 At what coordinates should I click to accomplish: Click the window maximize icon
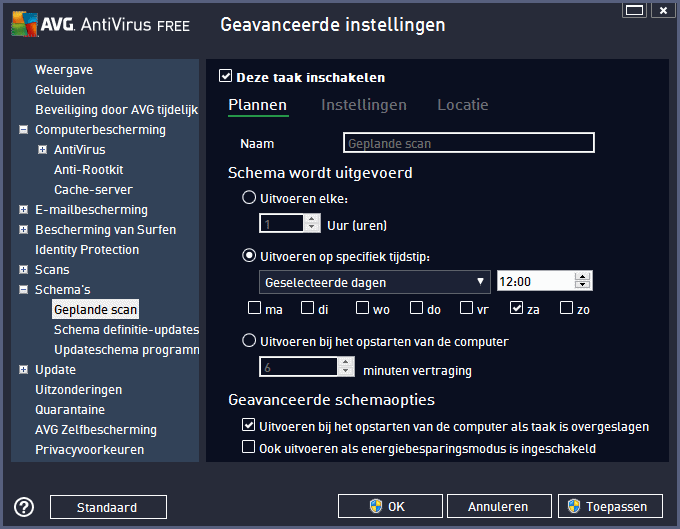pyautogui.click(x=634, y=10)
